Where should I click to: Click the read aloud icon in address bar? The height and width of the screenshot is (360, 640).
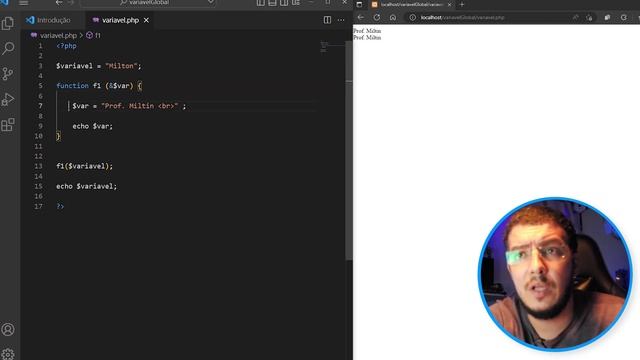575,18
